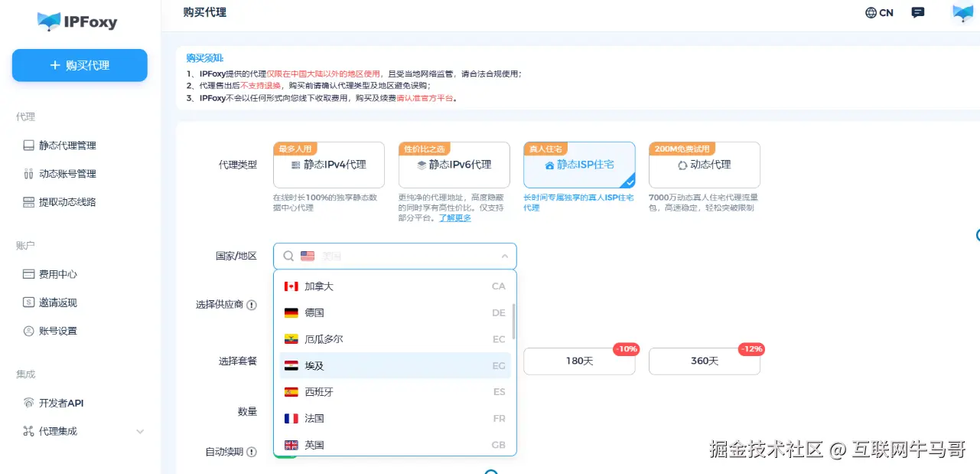Click the 静态代理管理 monitor icon
This screenshot has width=980, height=474.
click(28, 145)
